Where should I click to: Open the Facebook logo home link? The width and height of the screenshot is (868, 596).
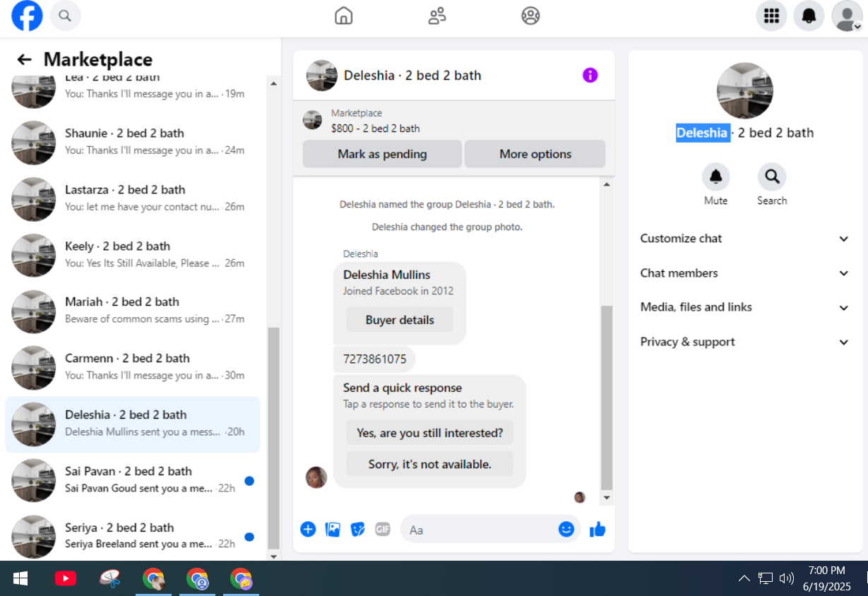coord(27,16)
